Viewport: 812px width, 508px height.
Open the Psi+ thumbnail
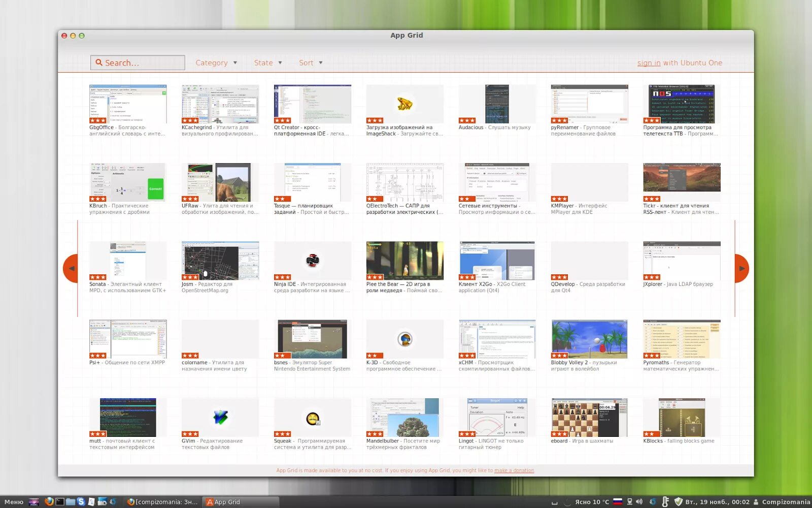coord(128,339)
